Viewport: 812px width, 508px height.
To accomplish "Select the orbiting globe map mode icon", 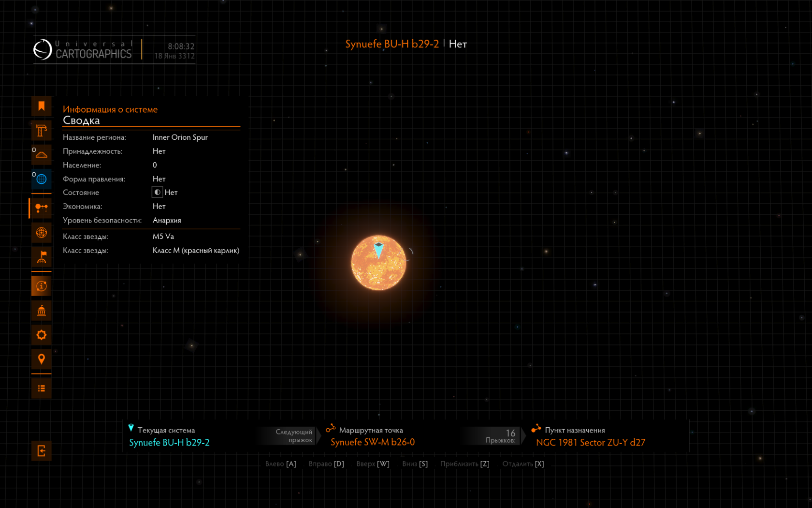I will click(x=42, y=233).
